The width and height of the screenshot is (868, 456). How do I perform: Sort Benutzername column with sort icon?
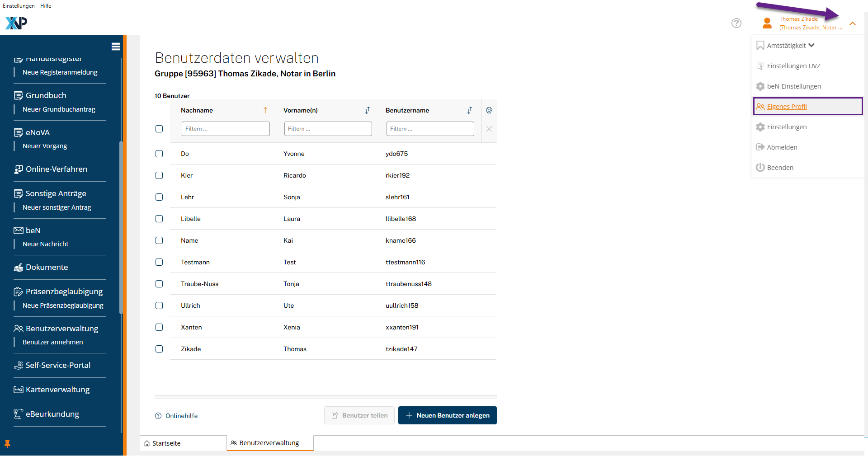click(x=470, y=110)
